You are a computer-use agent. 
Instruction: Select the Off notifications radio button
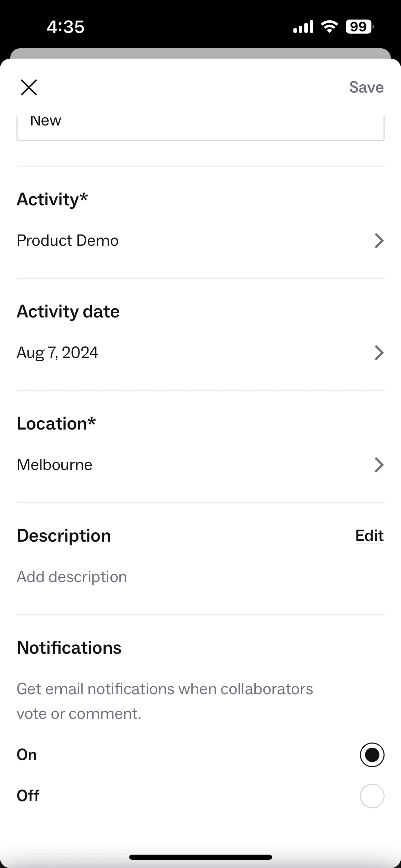click(372, 796)
